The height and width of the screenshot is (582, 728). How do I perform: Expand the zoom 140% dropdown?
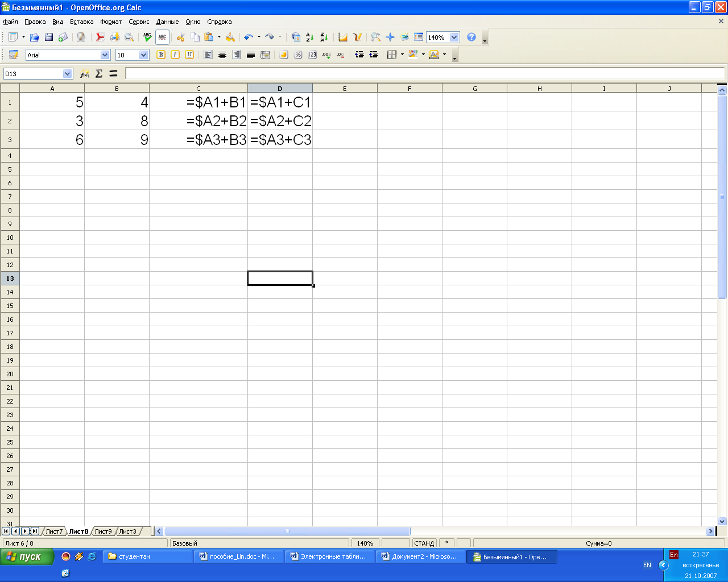454,38
